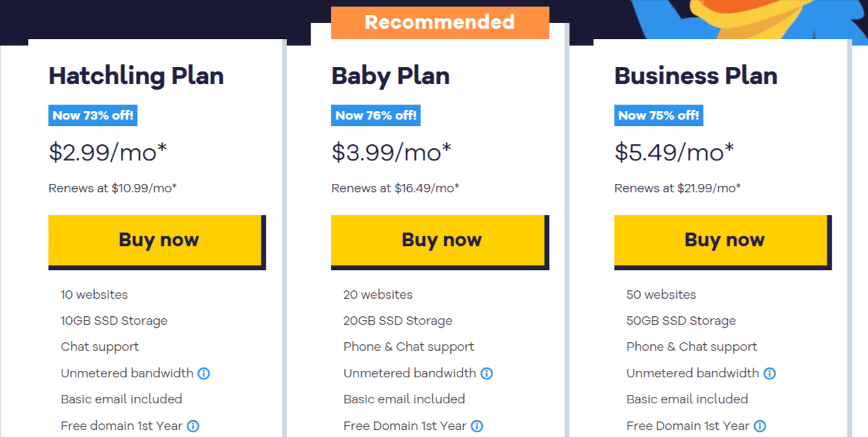Select the Business Plan heading
868x437 pixels.
coord(696,76)
